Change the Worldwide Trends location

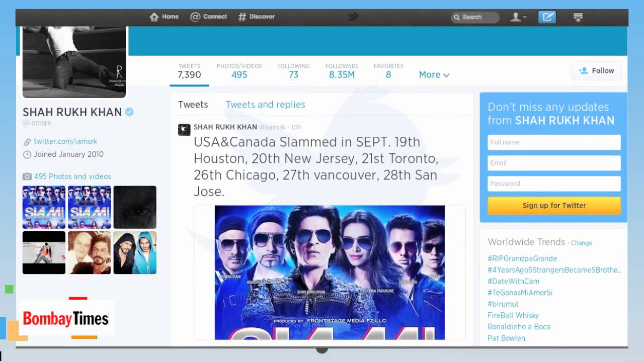pos(582,243)
